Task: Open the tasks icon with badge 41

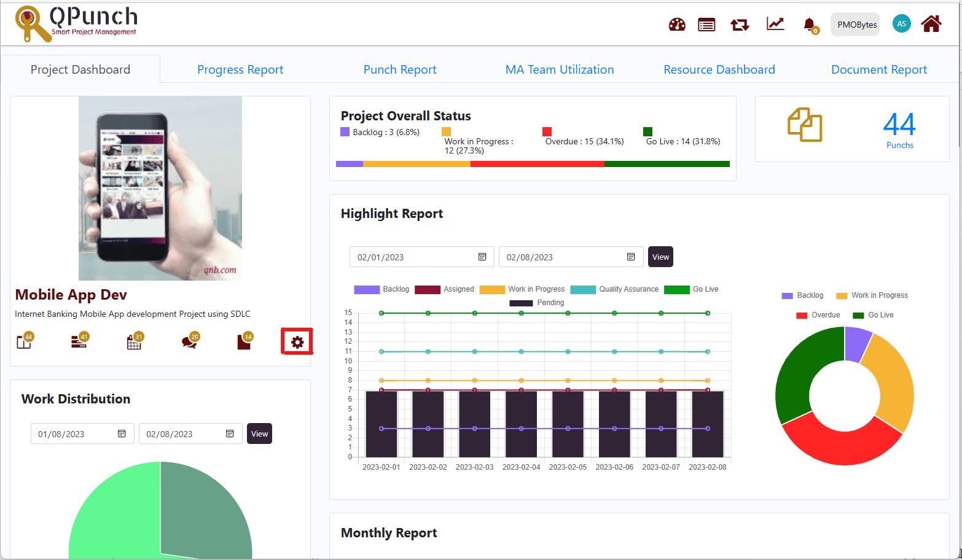Action: coord(80,341)
